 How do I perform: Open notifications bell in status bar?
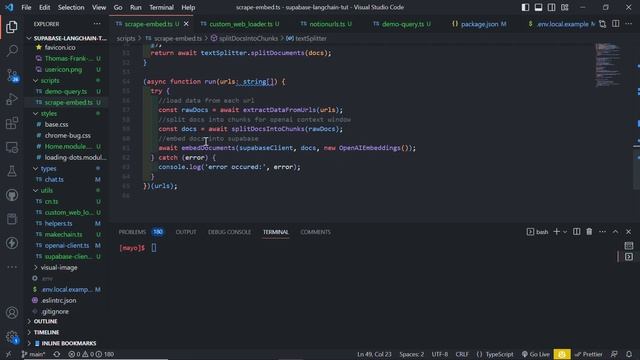(x=629, y=354)
